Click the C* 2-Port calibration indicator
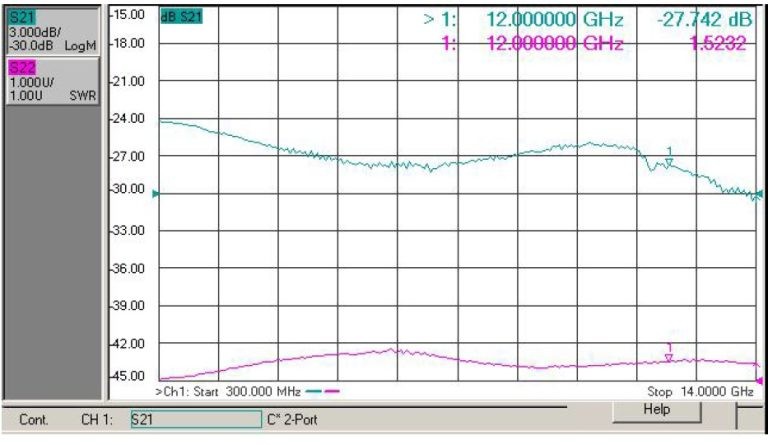The width and height of the screenshot is (768, 445). click(x=292, y=420)
